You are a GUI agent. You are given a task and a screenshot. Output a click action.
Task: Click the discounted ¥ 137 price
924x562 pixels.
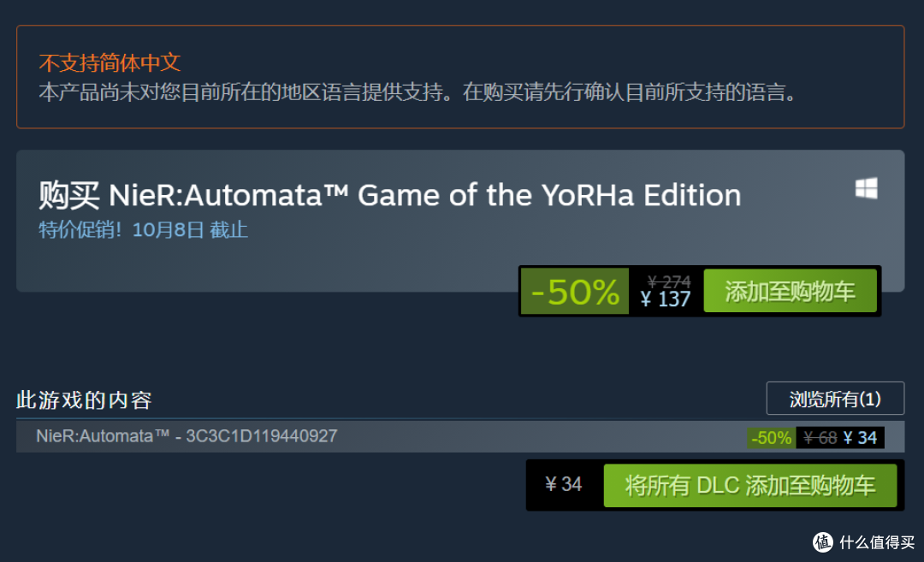(666, 299)
